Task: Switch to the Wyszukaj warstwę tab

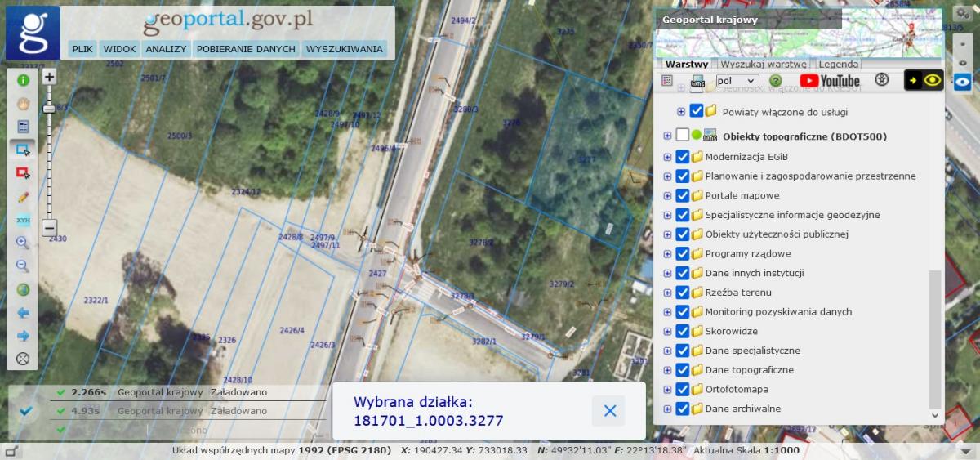Action: coord(763,64)
